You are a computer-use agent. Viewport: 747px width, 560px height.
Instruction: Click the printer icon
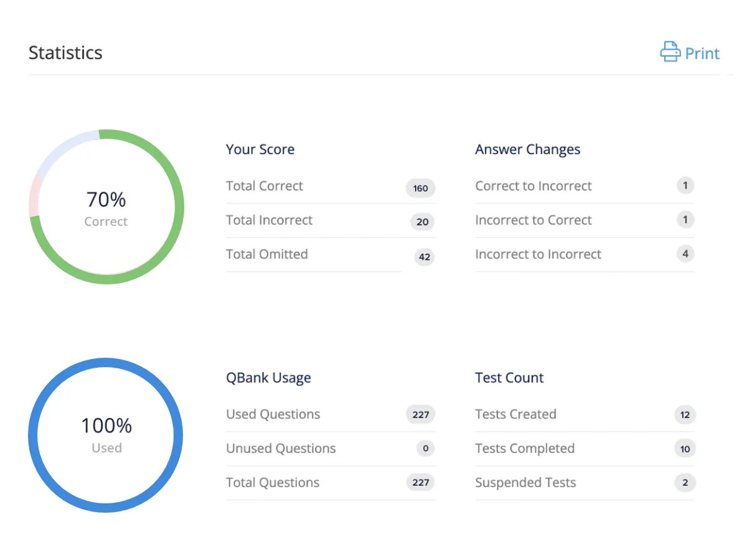tap(670, 52)
